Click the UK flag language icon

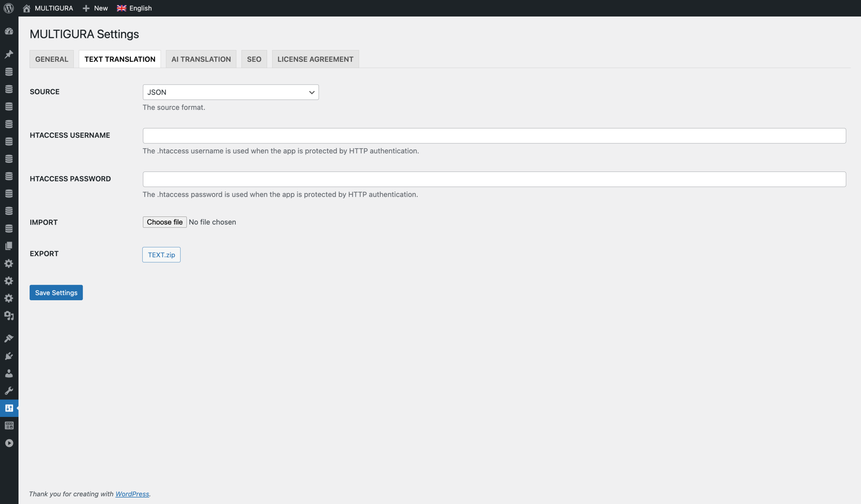(x=121, y=8)
